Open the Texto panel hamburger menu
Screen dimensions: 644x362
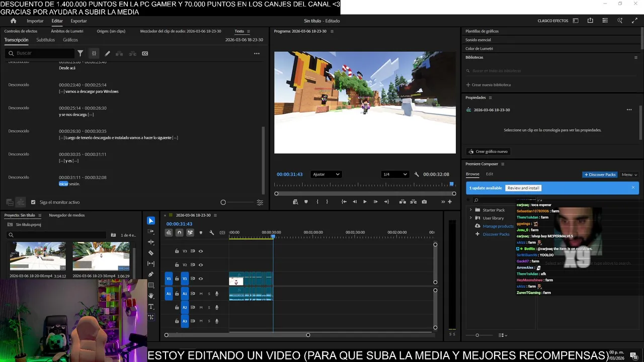(248, 31)
